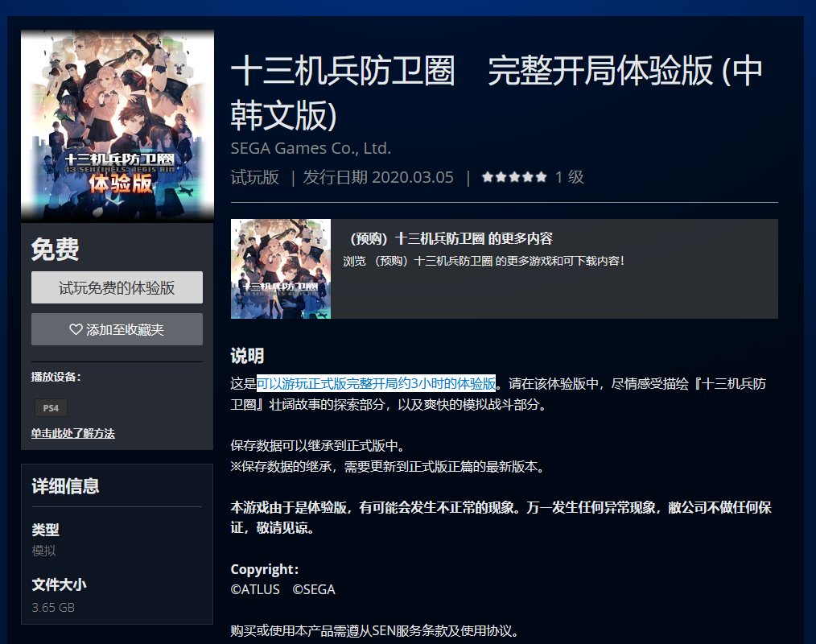Click the line 保存数据可以继承到正式版中。
The image size is (816, 644).
[317, 446]
